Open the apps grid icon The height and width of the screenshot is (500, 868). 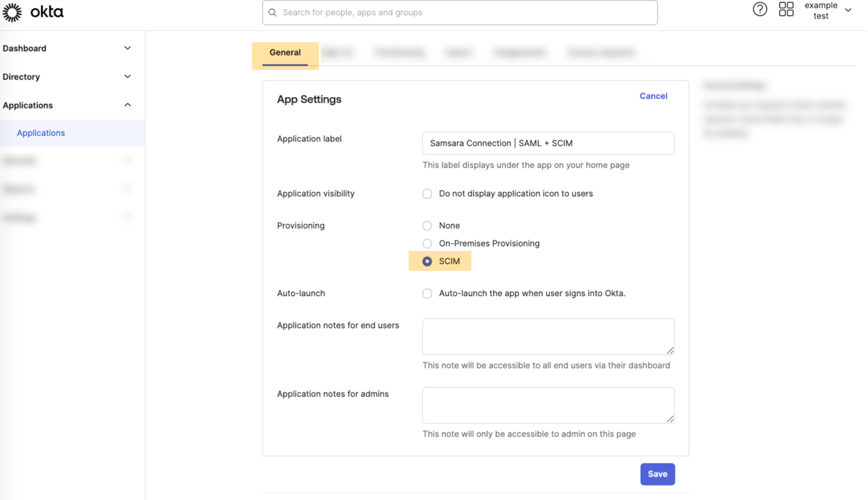point(786,9)
